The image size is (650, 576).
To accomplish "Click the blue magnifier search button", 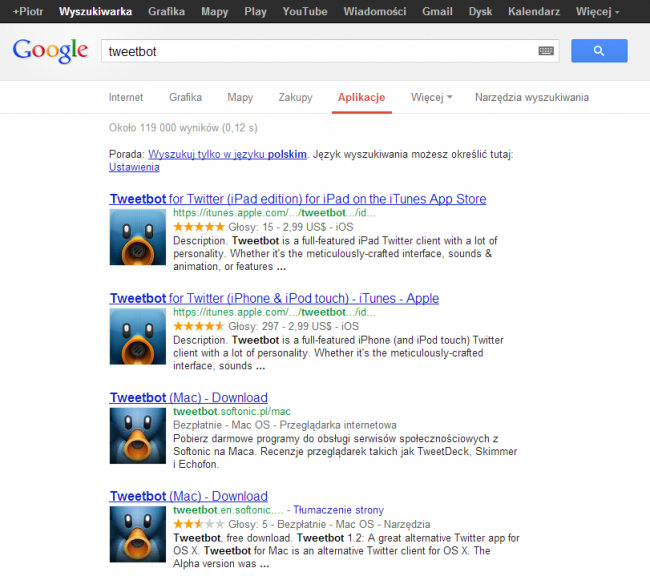I will click(599, 51).
